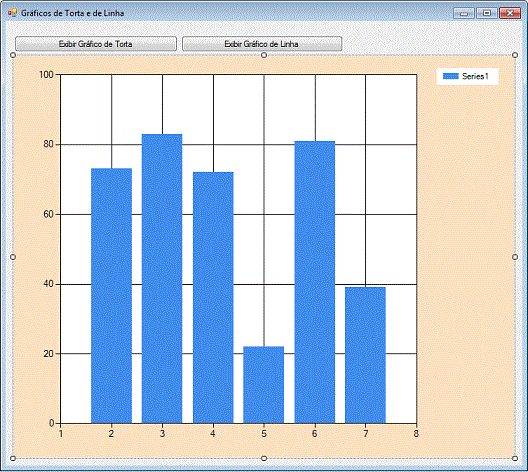The image size is (528, 472).
Task: Click the Exibir Gráfico de Linha button
Action: 262,44
